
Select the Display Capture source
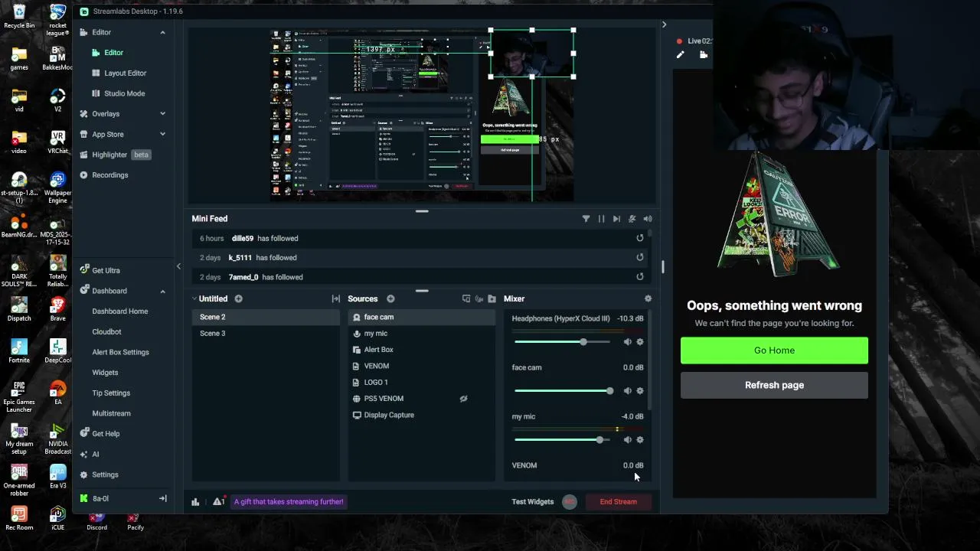coord(422,415)
